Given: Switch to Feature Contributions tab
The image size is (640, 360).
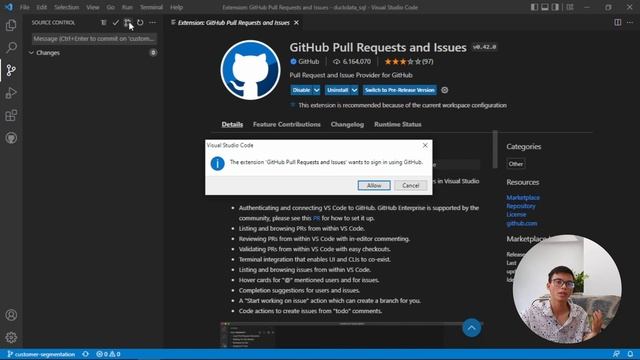Looking at the screenshot, I should click(287, 124).
